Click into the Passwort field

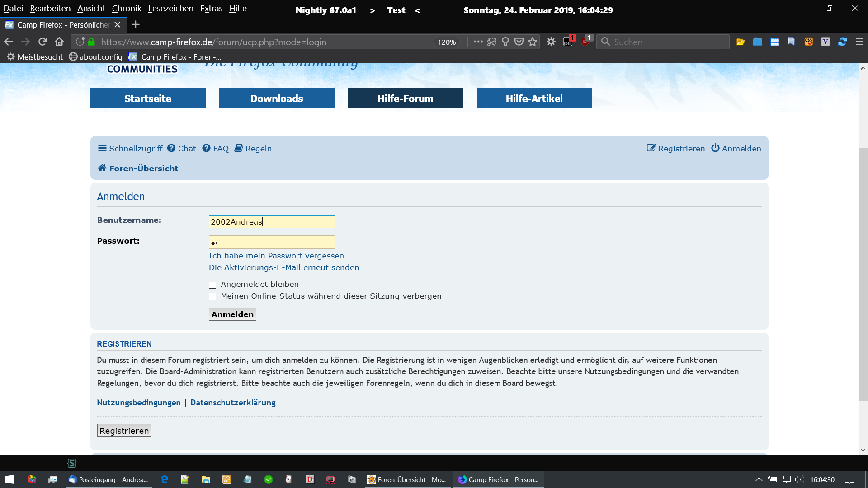coord(272,242)
